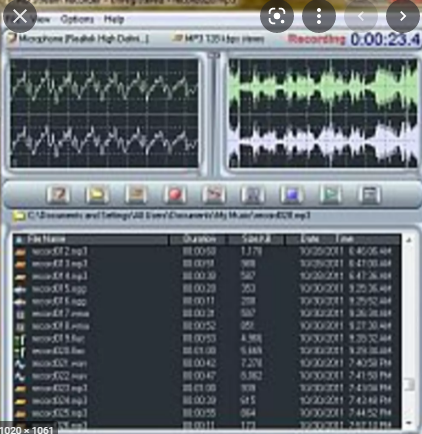
Task: Click the first toolbar icon with the 7
Action: (58, 194)
